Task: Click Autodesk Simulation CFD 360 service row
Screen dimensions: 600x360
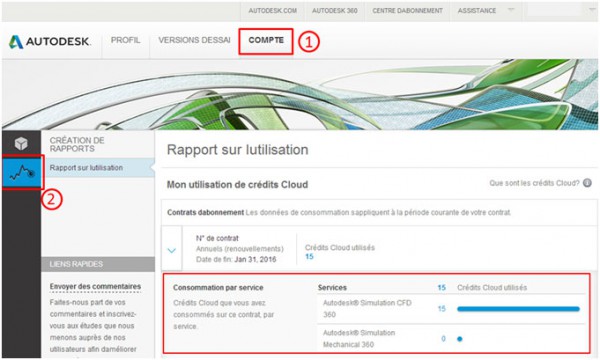Action: (x=452, y=309)
